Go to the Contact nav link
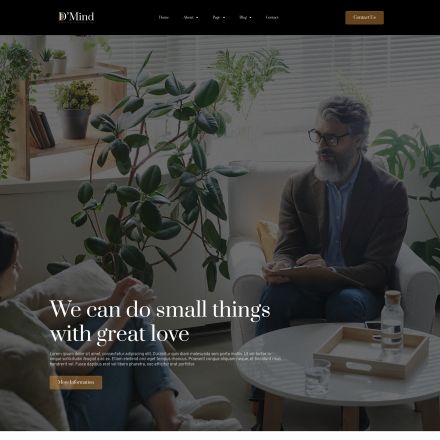This screenshot has height=440, width=440. tap(272, 17)
